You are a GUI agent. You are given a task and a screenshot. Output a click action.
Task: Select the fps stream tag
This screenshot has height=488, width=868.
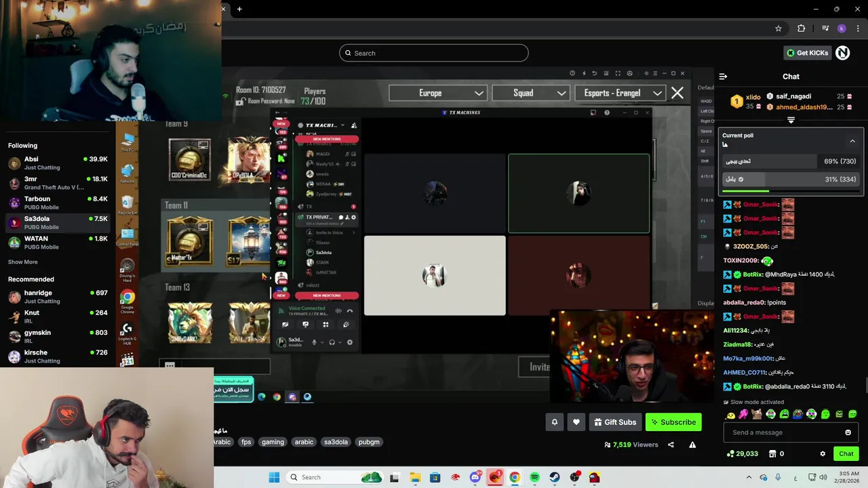246,442
